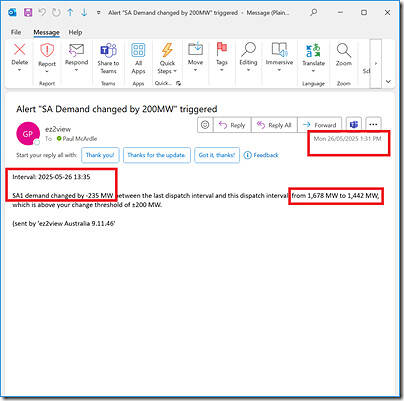This screenshot has height=401, width=404.
Task: Click the Respond envelope icon
Action: (76, 50)
